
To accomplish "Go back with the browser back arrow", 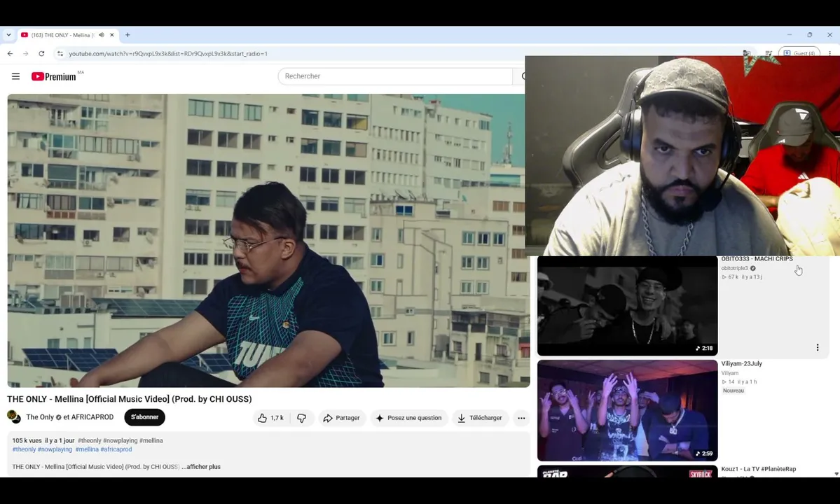I will pos(11,53).
